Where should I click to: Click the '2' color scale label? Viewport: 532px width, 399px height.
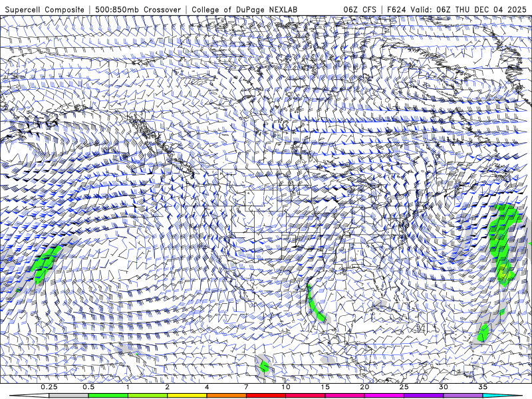pyautogui.click(x=168, y=387)
